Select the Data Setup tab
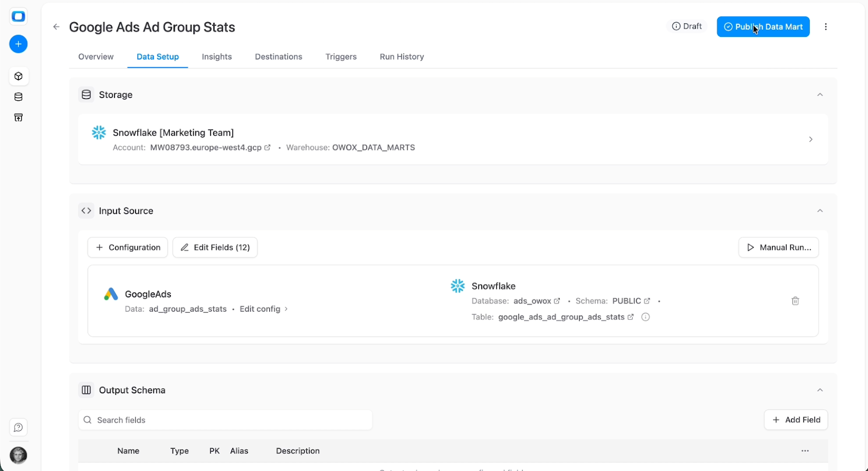 [158, 57]
